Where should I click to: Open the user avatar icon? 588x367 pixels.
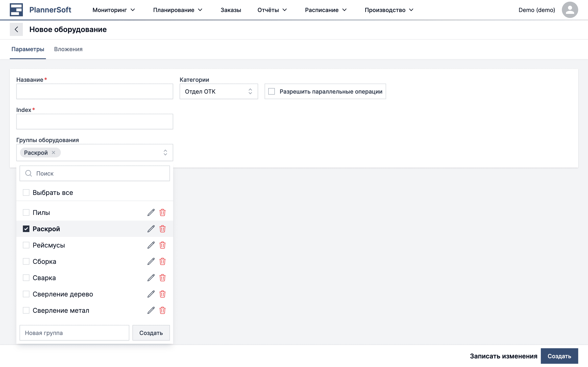[570, 10]
